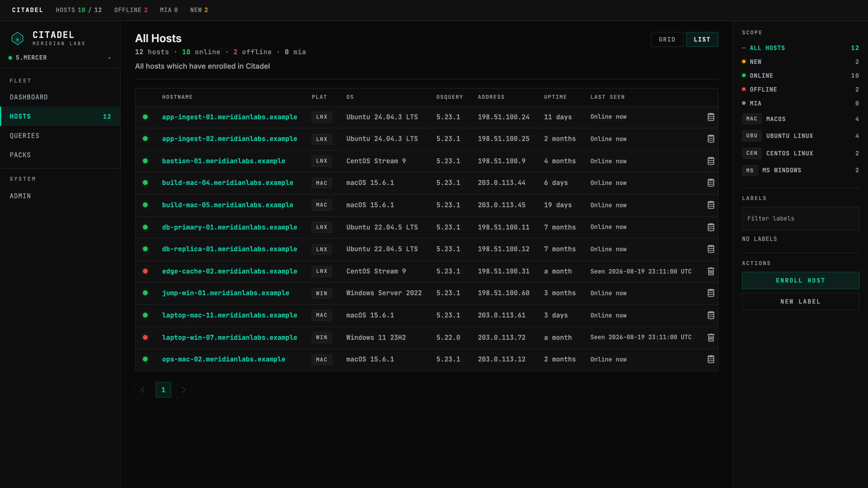Click osquery version 5.22.0 cell
The width and height of the screenshot is (868, 488).
(448, 337)
